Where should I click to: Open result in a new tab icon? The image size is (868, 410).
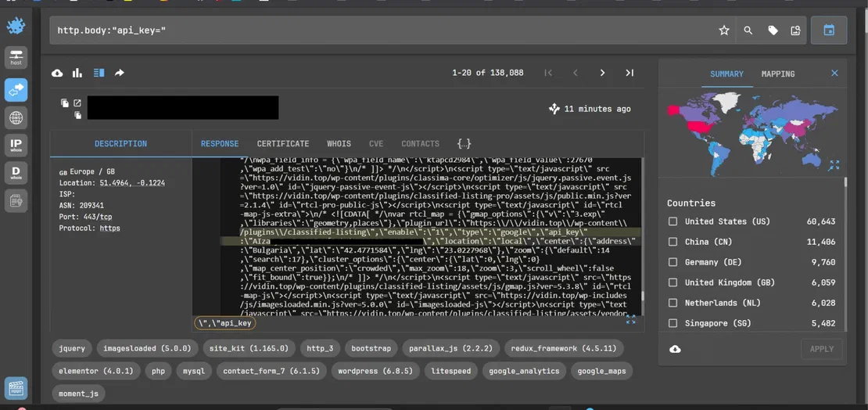pyautogui.click(x=77, y=103)
